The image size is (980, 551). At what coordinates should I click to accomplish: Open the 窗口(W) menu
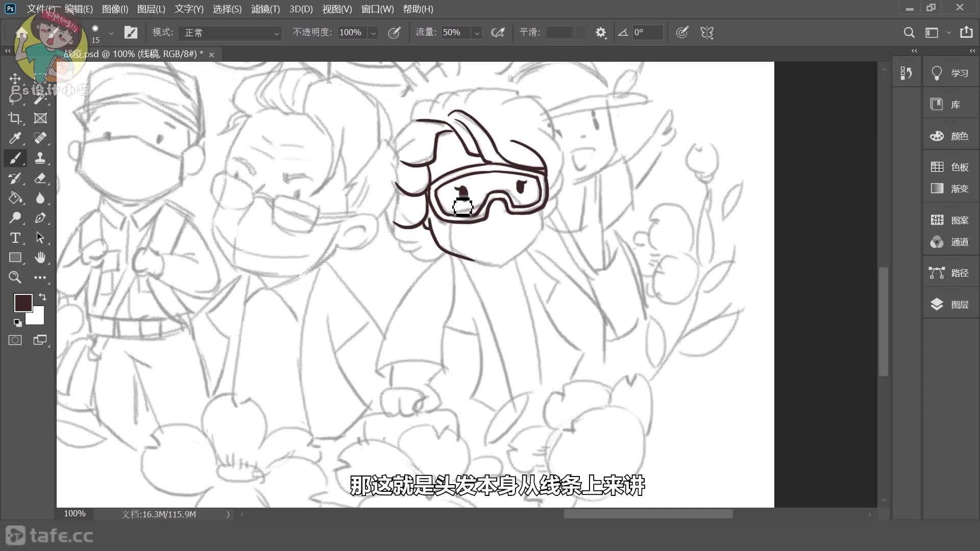[x=377, y=9]
